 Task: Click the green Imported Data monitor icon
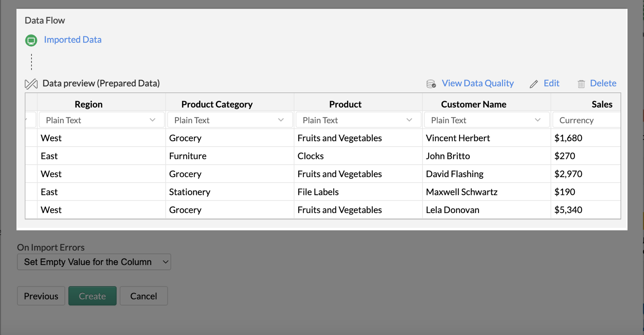(x=31, y=40)
